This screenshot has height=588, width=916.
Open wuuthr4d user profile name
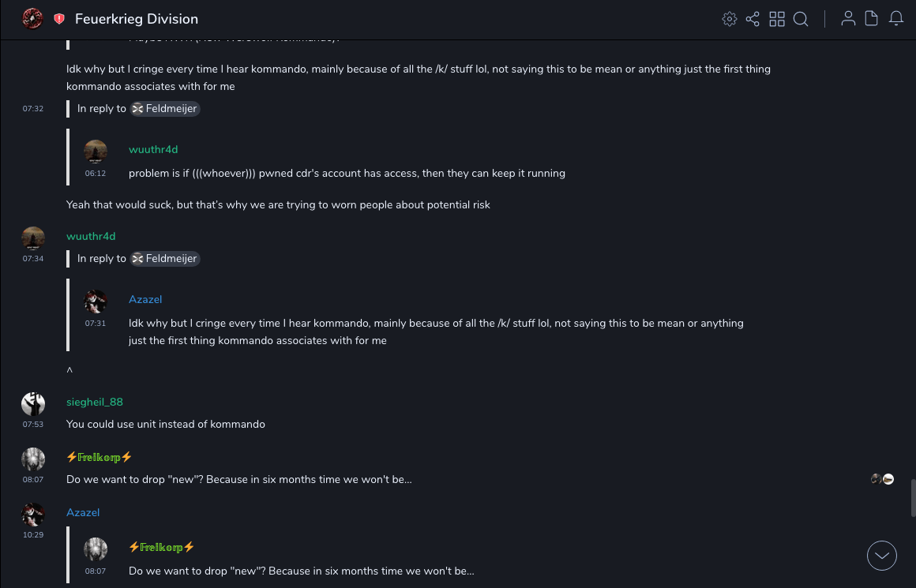pos(91,236)
